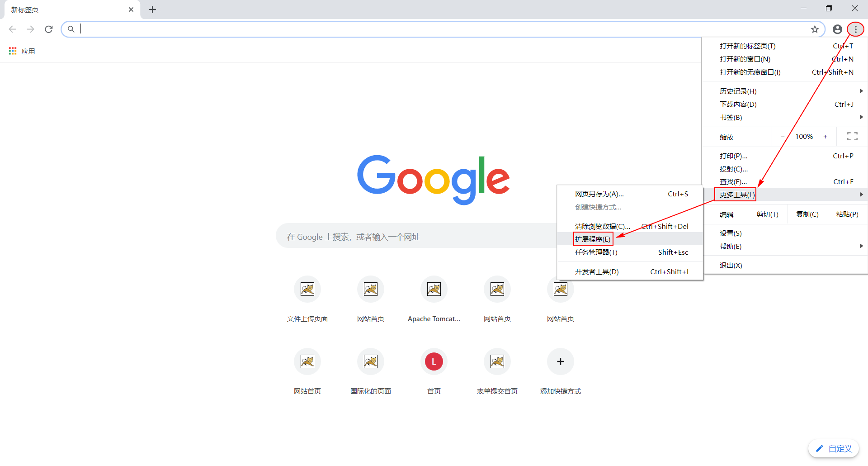Open 开发者工具(D) from the menu

tap(596, 271)
